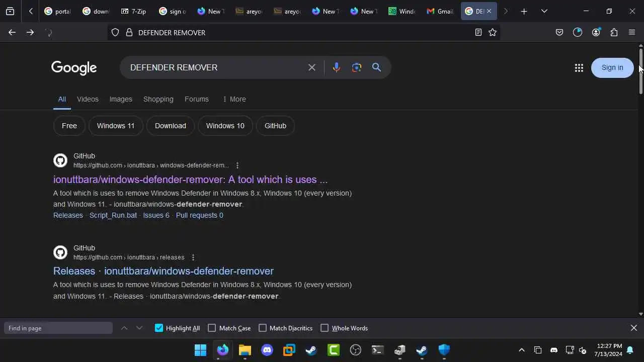Viewport: 644px width, 362px height.
Task: Toggle reader view in address bar
Action: click(478, 33)
